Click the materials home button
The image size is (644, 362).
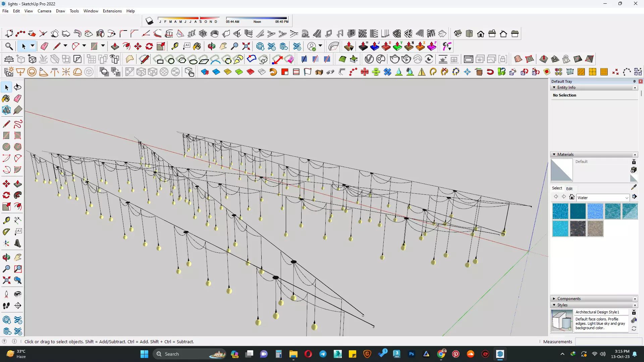click(x=572, y=197)
